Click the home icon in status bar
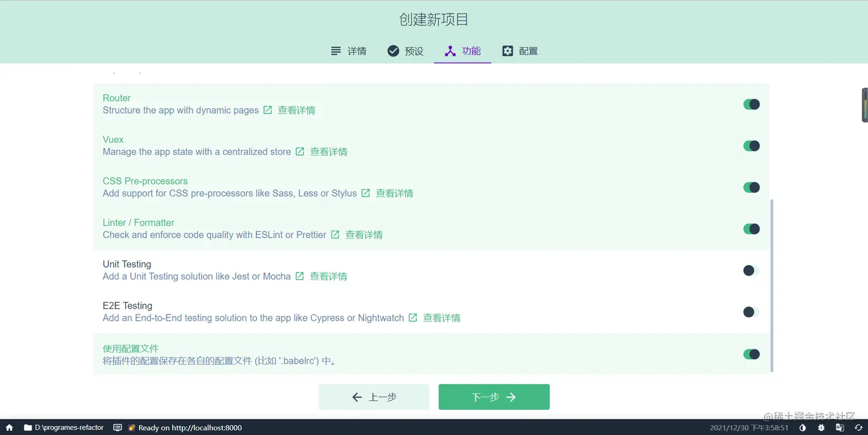Viewport: 868px width, 435px height. tap(9, 428)
